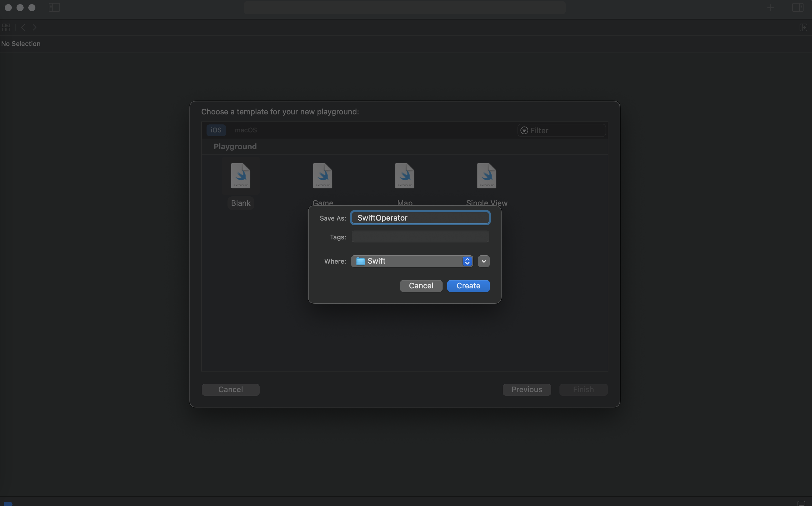The width and height of the screenshot is (812, 506).
Task: Click the Save As name field
Action: tap(420, 218)
